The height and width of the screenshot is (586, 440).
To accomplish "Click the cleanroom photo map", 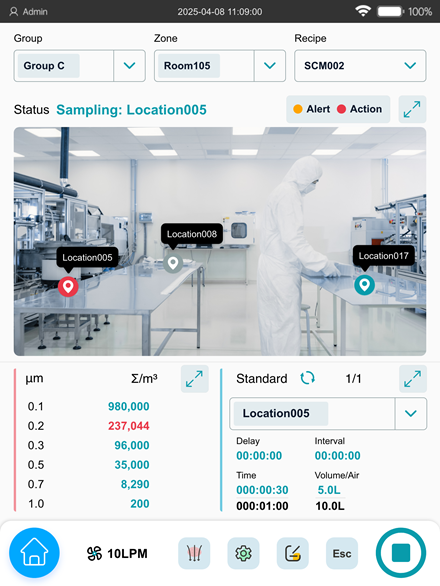I will [220, 241].
